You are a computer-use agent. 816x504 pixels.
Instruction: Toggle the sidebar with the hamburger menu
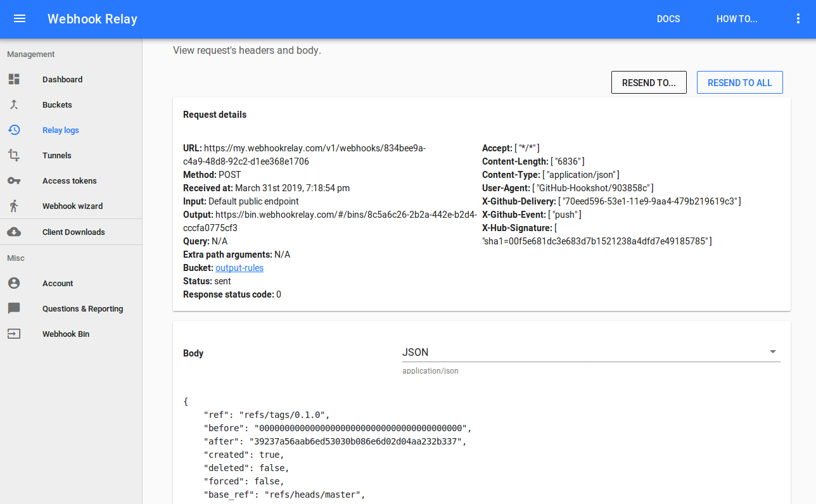[x=20, y=18]
